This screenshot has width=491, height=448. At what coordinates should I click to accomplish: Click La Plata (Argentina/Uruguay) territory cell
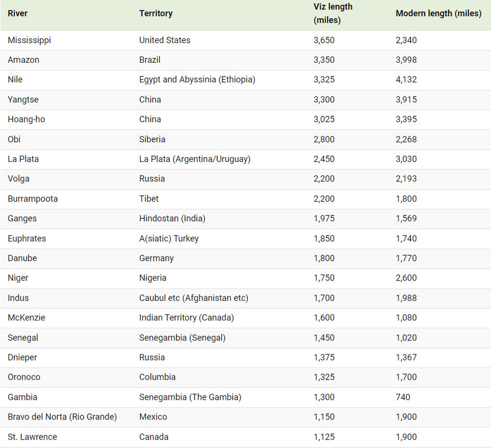click(x=194, y=159)
